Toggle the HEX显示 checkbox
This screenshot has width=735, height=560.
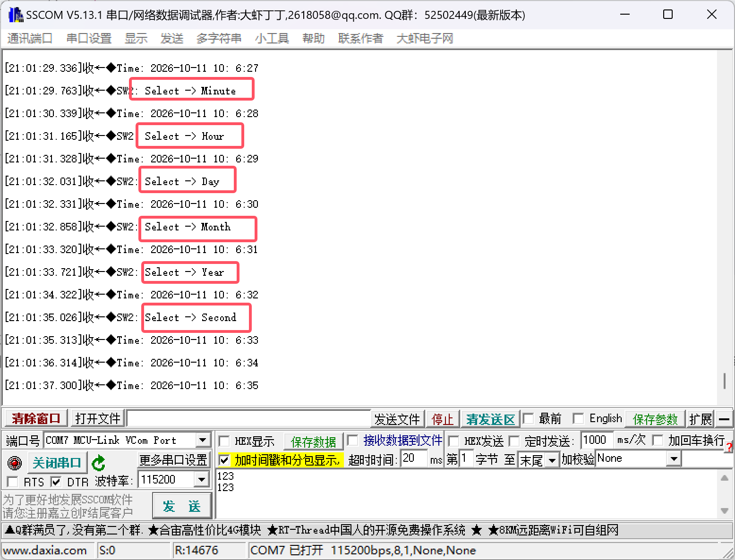pyautogui.click(x=224, y=441)
